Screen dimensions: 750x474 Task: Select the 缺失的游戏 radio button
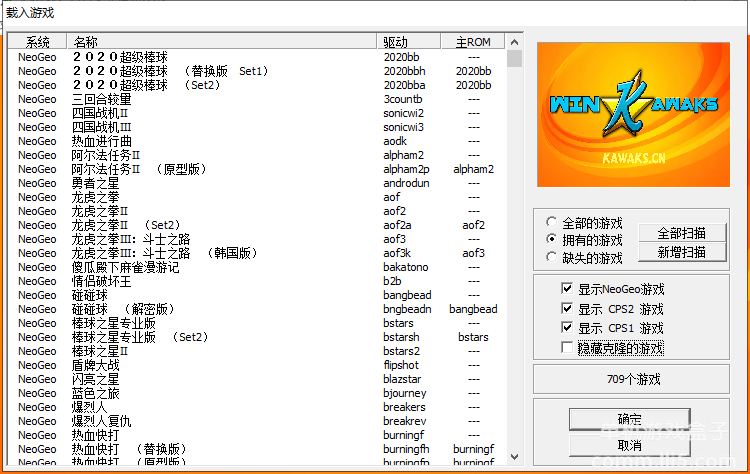click(552, 257)
